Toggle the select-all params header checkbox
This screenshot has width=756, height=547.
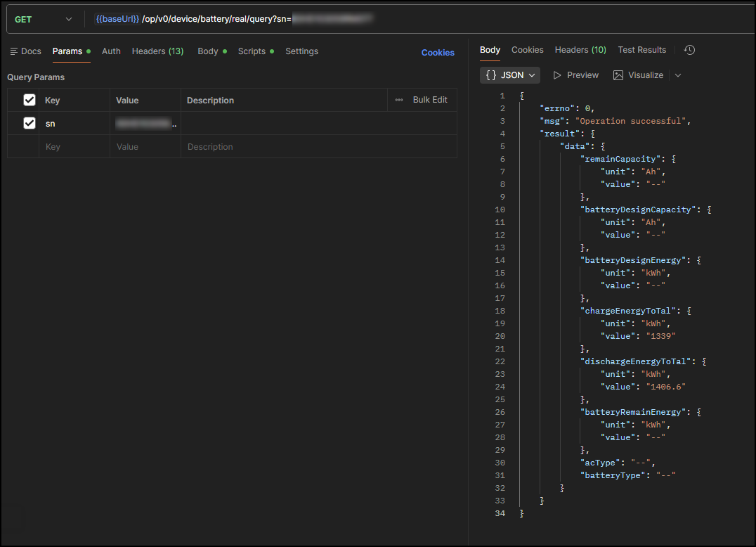click(30, 100)
